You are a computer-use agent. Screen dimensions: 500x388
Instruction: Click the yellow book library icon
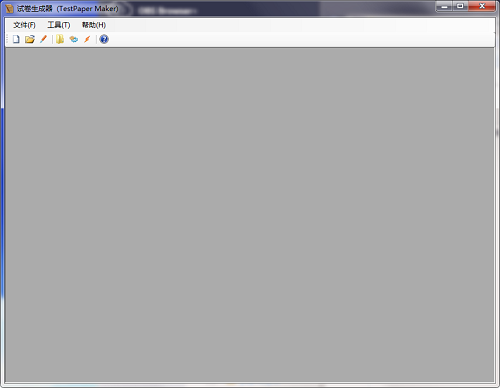pyautogui.click(x=60, y=39)
